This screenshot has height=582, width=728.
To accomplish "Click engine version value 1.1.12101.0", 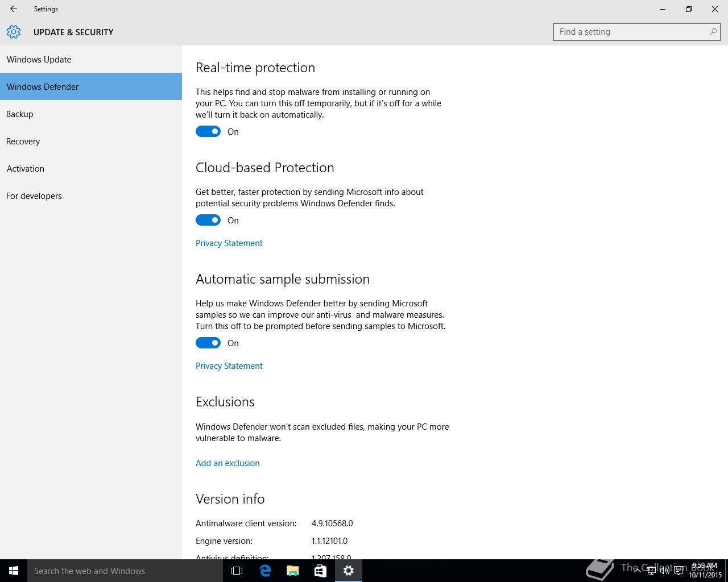I will click(x=329, y=541).
